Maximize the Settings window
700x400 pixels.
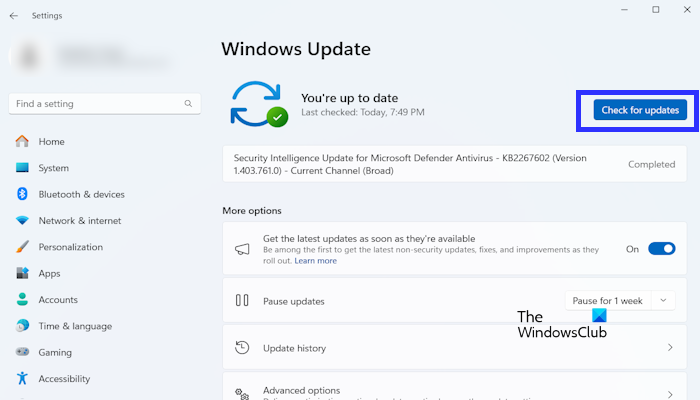(655, 9)
